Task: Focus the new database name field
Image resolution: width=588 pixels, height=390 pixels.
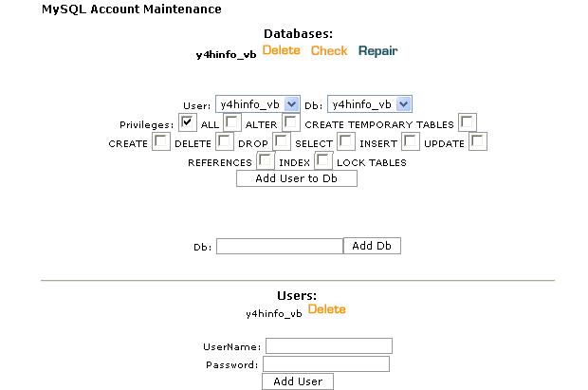Action: (280, 246)
